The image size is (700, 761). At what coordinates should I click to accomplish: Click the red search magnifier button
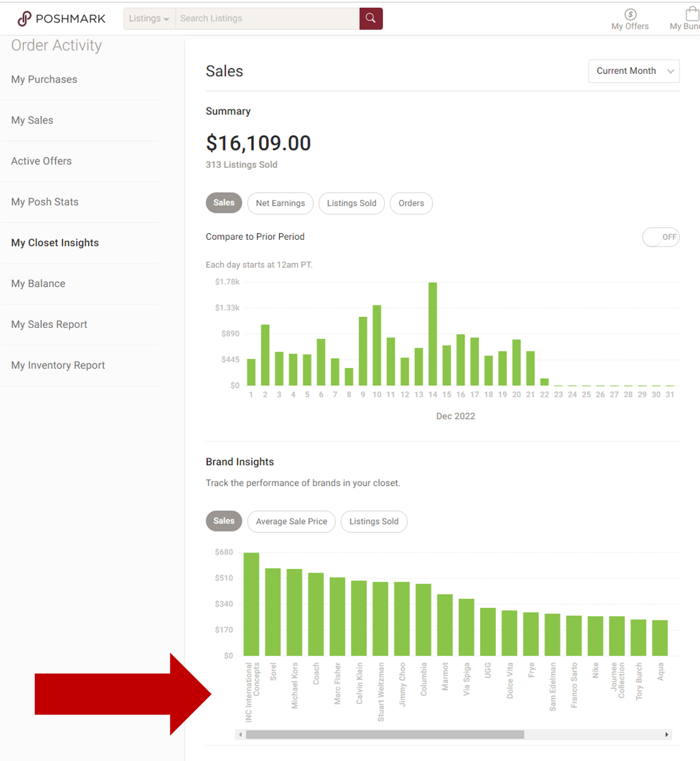[371, 18]
